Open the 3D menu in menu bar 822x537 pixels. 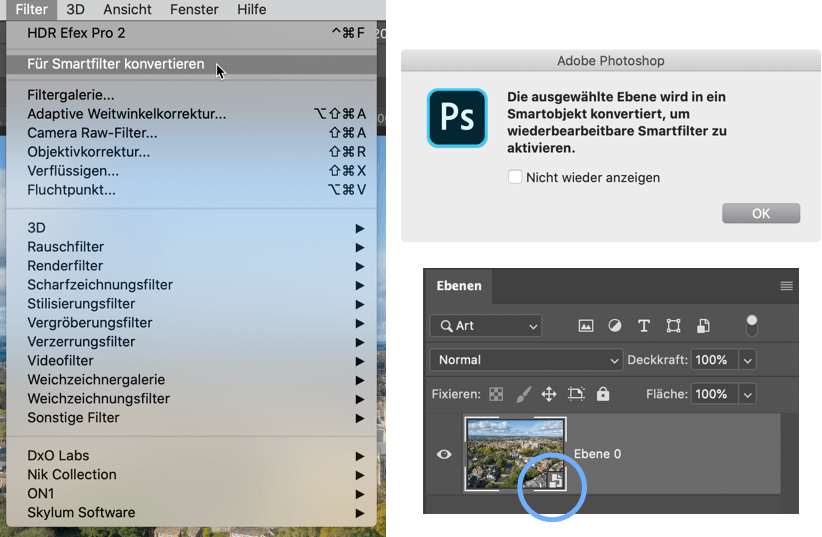(75, 9)
